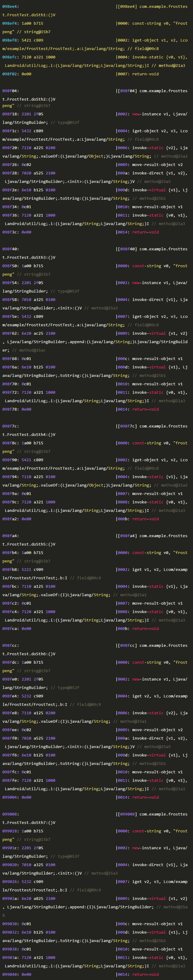Image resolution: width=193 pixels, height=980 pixels.
Task: Select address 09903a: Log.i call
Action: point(11,957)
